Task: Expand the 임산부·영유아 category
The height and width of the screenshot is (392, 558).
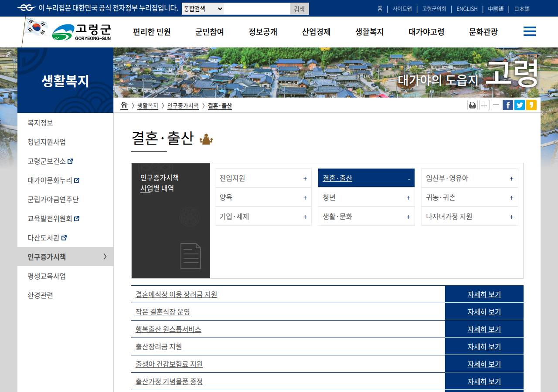Action: pos(470,178)
